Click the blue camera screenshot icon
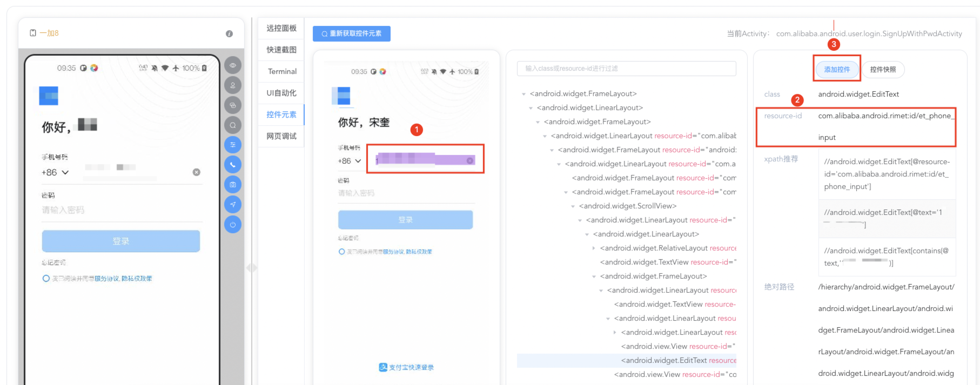The image size is (980, 385). 233,185
